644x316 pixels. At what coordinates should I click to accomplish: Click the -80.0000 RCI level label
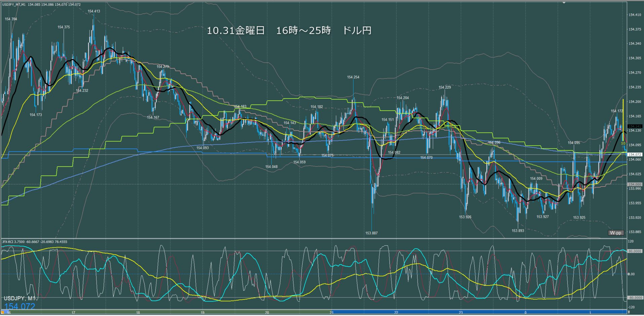(x=635, y=298)
